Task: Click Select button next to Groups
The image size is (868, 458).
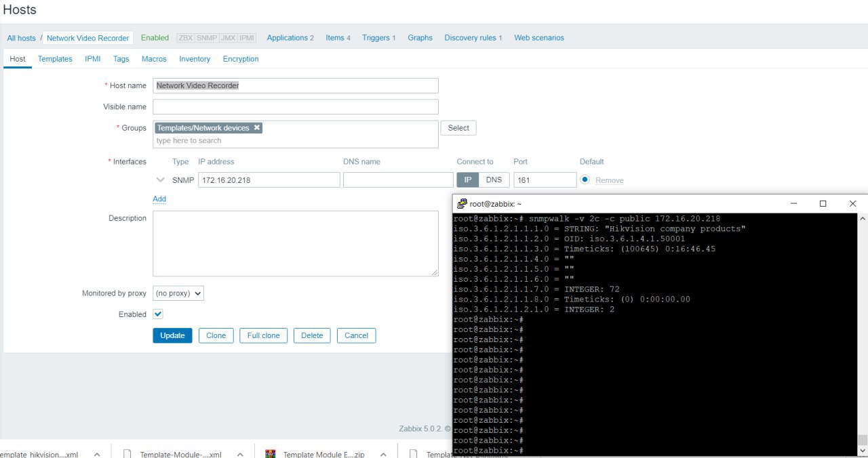Action: pyautogui.click(x=458, y=128)
